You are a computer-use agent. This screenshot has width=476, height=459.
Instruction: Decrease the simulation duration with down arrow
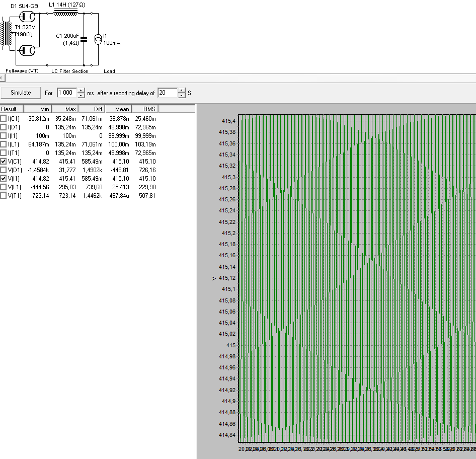pyautogui.click(x=81, y=96)
